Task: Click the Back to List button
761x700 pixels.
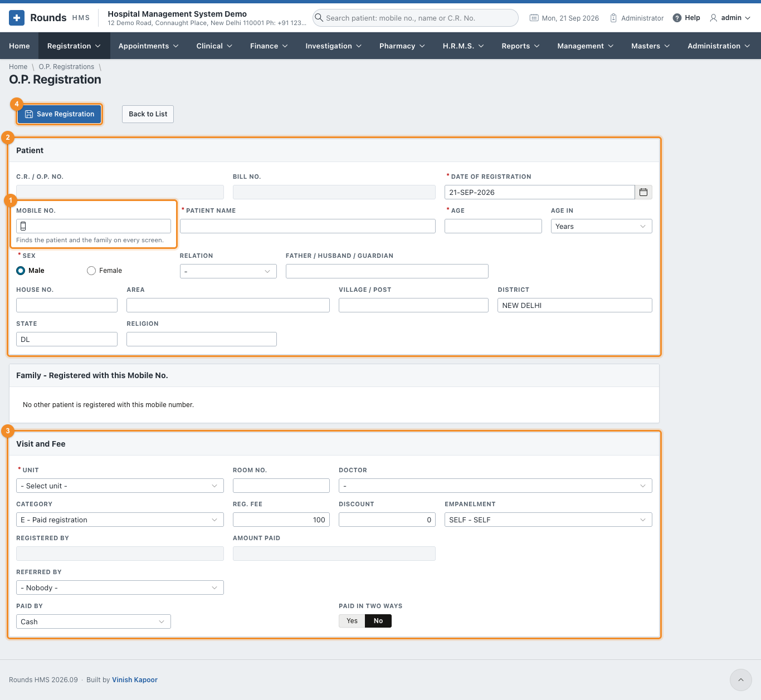Action: pyautogui.click(x=148, y=114)
